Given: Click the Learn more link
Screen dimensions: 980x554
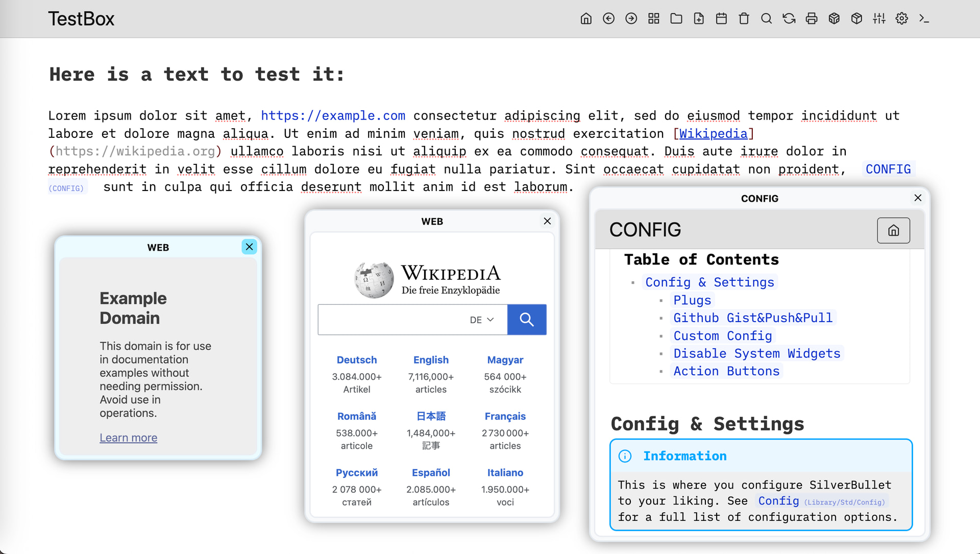Looking at the screenshot, I should click(128, 438).
